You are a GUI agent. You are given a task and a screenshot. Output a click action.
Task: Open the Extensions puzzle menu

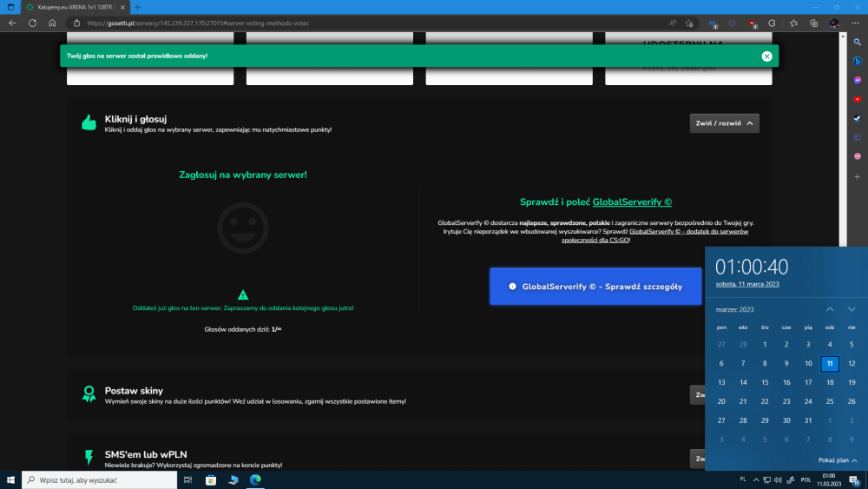pos(773,23)
